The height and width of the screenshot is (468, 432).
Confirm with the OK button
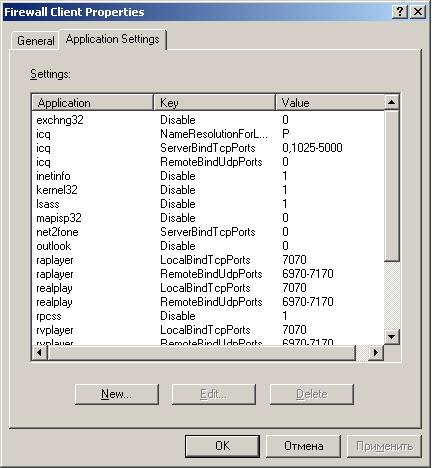[x=222, y=446]
